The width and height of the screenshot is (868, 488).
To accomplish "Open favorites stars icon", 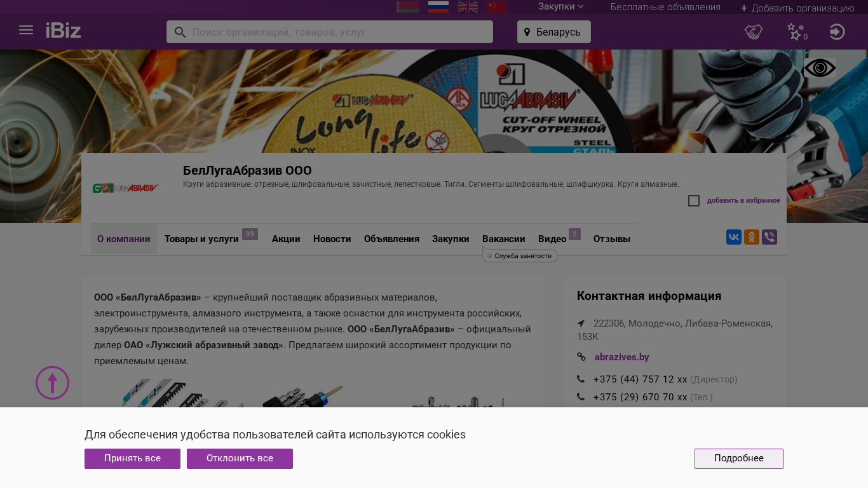I will [x=796, y=32].
